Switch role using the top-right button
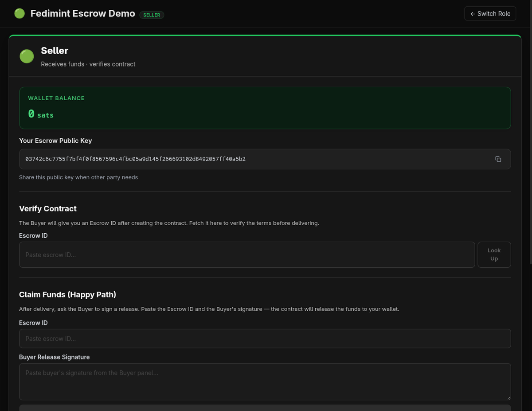Viewport: 532px width, 411px height. click(490, 14)
